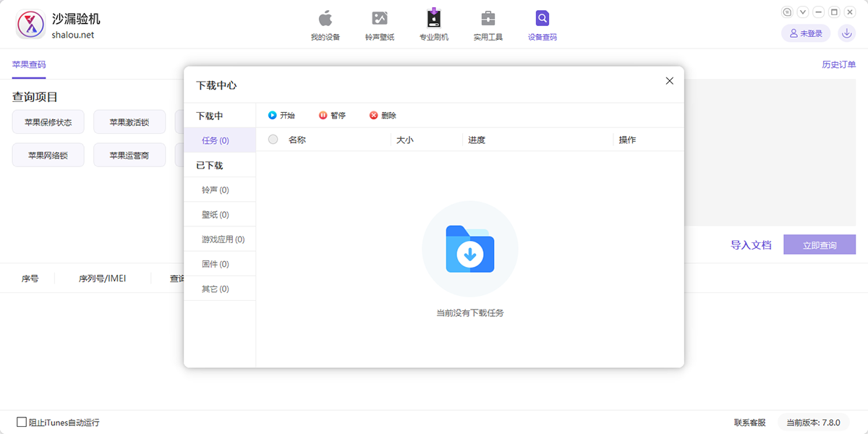Open 历史订单 order history

tap(839, 64)
